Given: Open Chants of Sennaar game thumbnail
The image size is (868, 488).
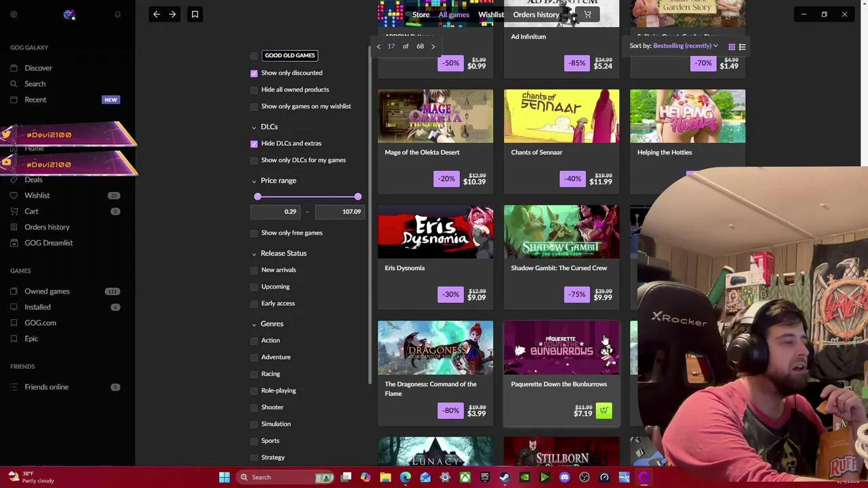Looking at the screenshot, I should point(561,116).
